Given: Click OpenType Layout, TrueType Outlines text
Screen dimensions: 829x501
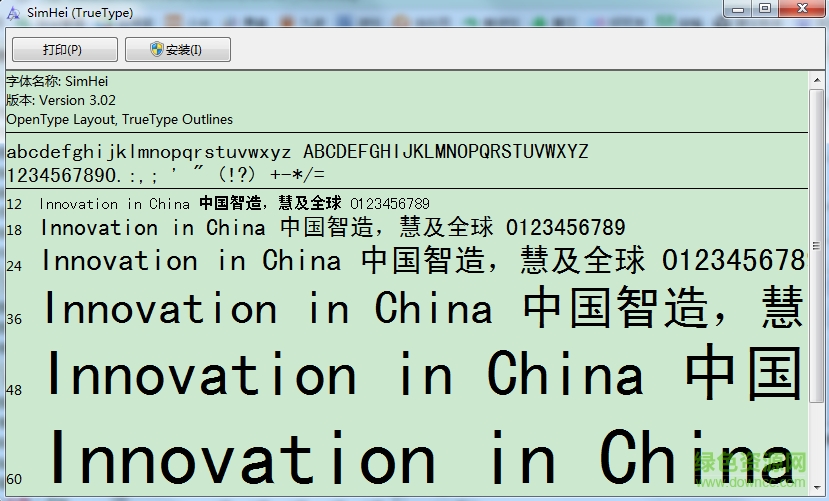Looking at the screenshot, I should click(119, 119).
